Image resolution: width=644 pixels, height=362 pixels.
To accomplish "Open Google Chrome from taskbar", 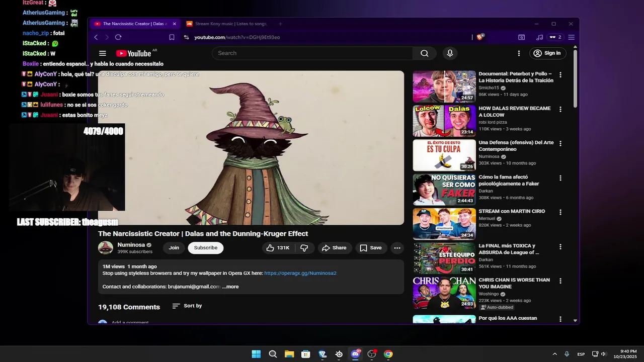I will pos(388,354).
